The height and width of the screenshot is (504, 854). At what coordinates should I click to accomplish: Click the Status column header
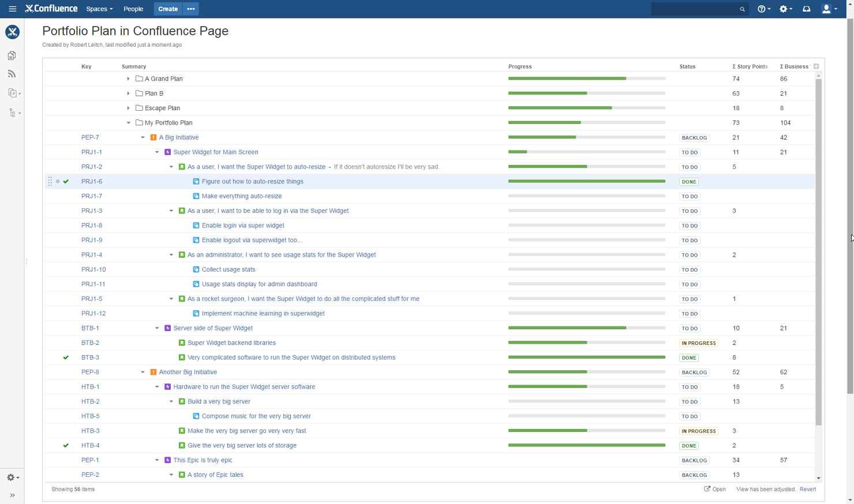(x=687, y=66)
